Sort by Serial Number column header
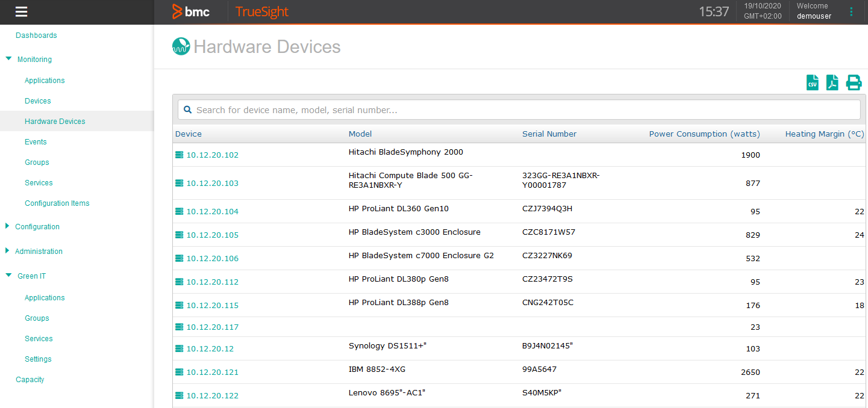The image size is (868, 408). (549, 134)
